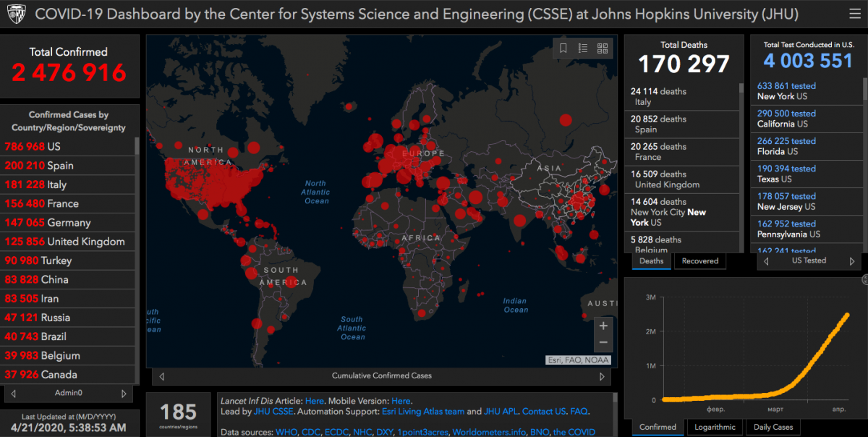Screen dimensions: 868x437
Task: Click right arrow beside Cumulative Confirmed Cases
Action: pyautogui.click(x=602, y=376)
